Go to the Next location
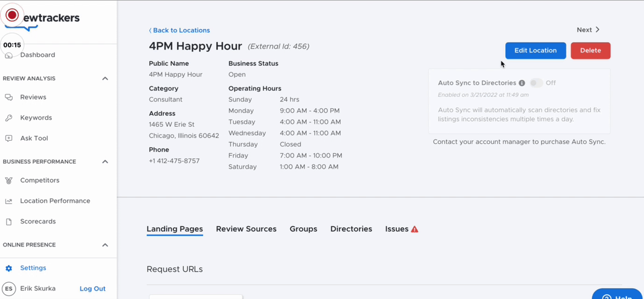This screenshot has height=299, width=644. tap(588, 30)
